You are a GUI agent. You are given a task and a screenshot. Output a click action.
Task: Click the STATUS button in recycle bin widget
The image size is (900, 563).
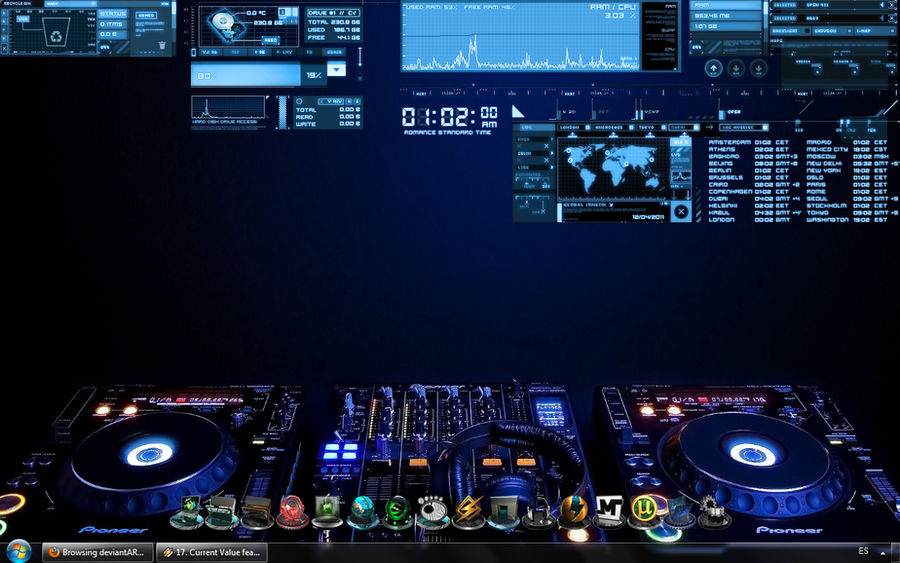click(x=112, y=14)
